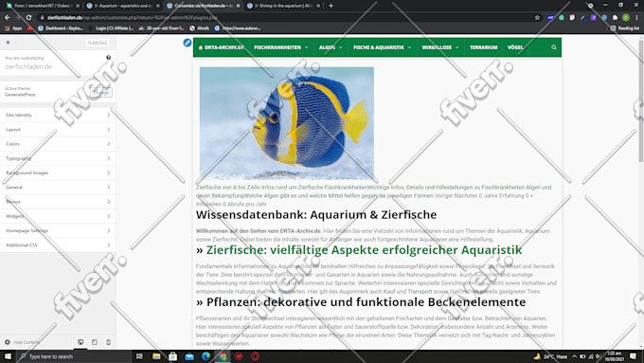
Task: Expand the Typography section
Action: 58,158
